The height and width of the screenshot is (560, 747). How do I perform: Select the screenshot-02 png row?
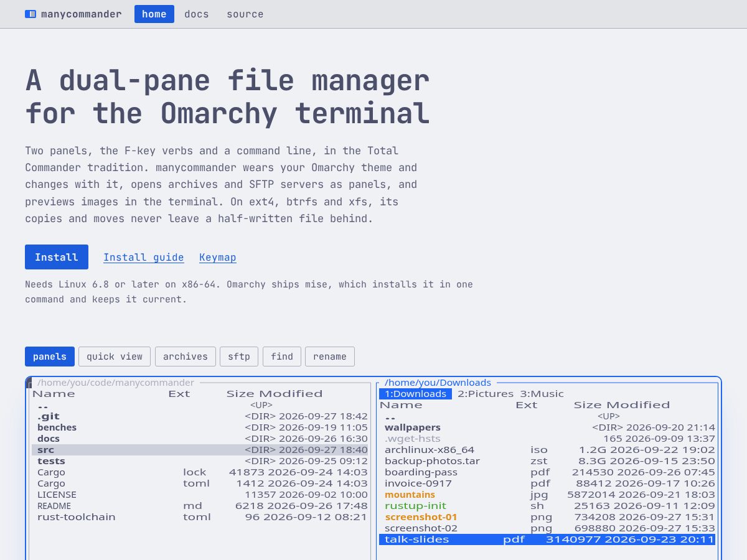pyautogui.click(x=547, y=528)
